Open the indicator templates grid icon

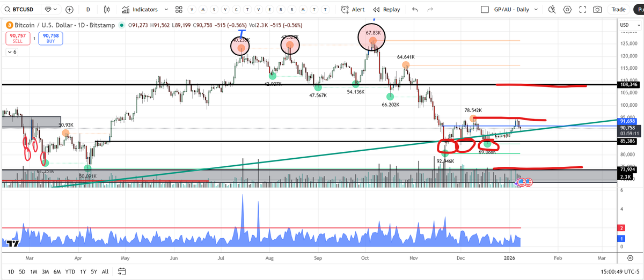click(x=179, y=9)
